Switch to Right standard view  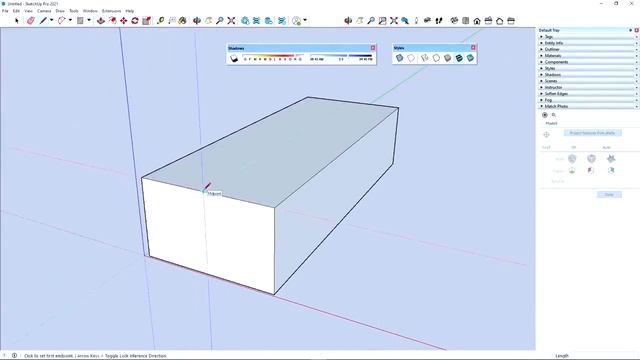coord(488,21)
